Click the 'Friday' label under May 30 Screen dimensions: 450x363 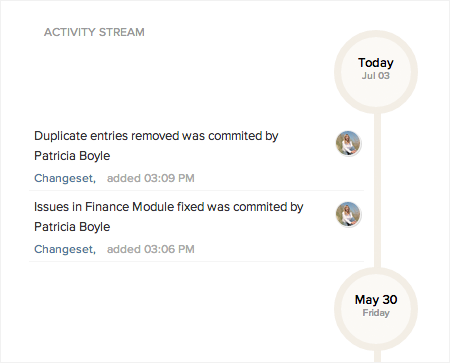click(x=376, y=313)
